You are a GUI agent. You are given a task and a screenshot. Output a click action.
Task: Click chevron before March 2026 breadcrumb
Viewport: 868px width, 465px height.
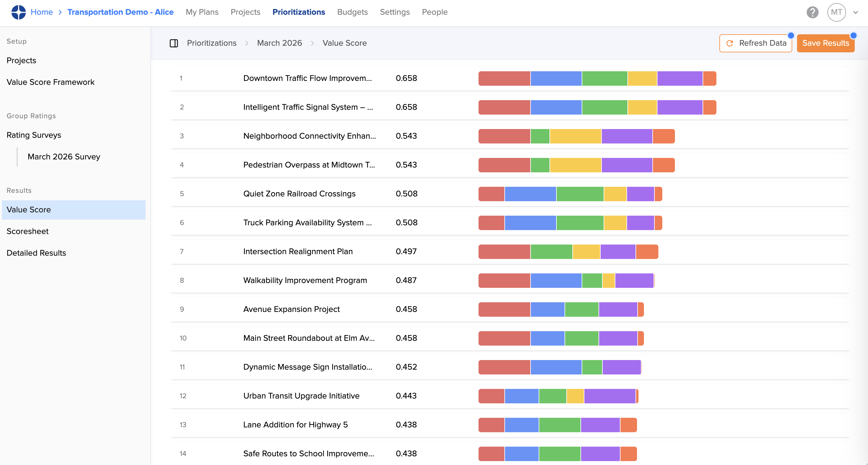247,44
